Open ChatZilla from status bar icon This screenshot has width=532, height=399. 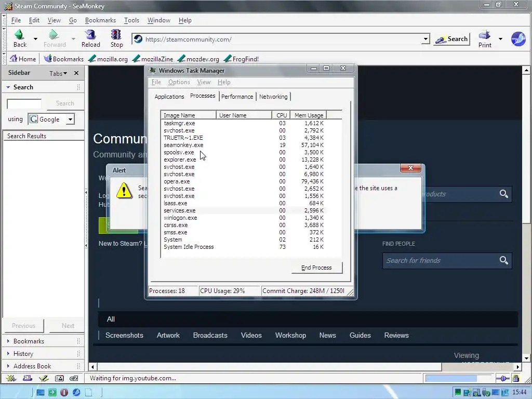74,378
